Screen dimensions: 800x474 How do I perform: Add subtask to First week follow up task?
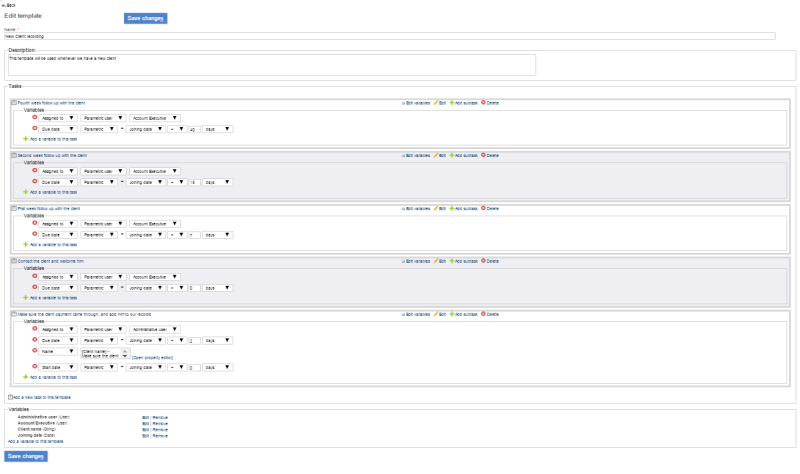coord(463,208)
